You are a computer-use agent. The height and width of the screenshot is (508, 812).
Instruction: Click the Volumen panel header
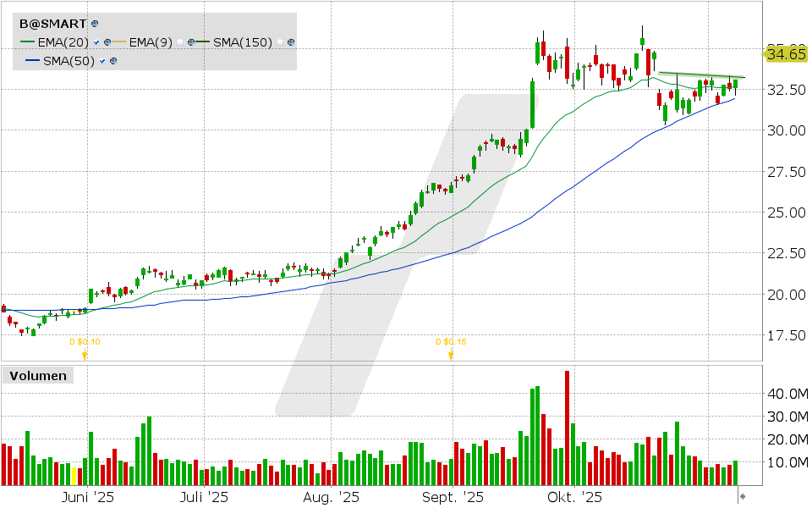point(37,376)
